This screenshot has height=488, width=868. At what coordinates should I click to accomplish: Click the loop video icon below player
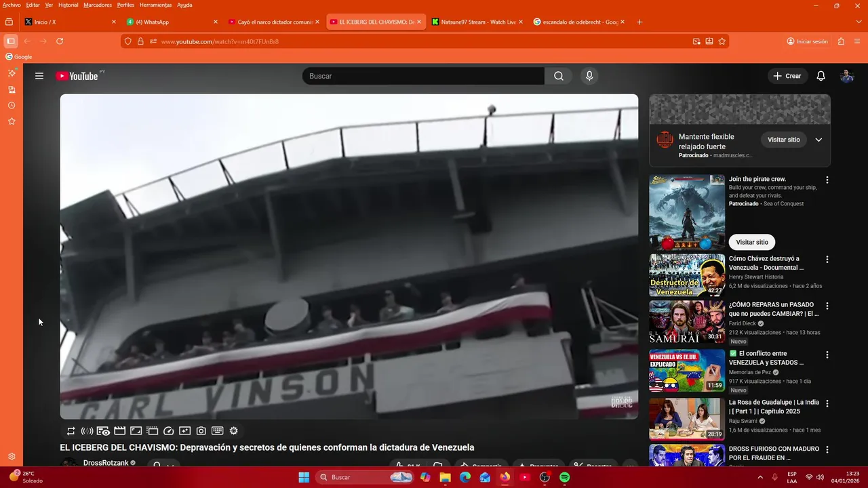(x=71, y=431)
